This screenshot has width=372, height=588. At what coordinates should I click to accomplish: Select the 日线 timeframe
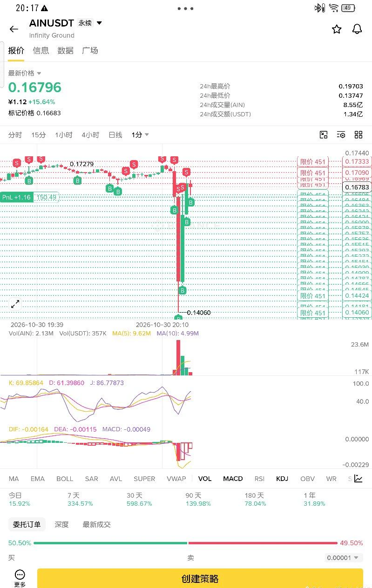point(115,135)
